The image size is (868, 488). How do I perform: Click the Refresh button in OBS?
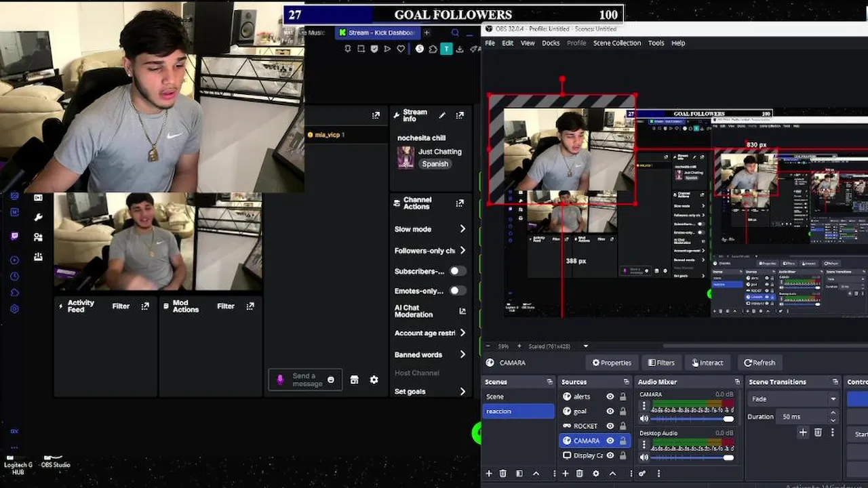[759, 363]
